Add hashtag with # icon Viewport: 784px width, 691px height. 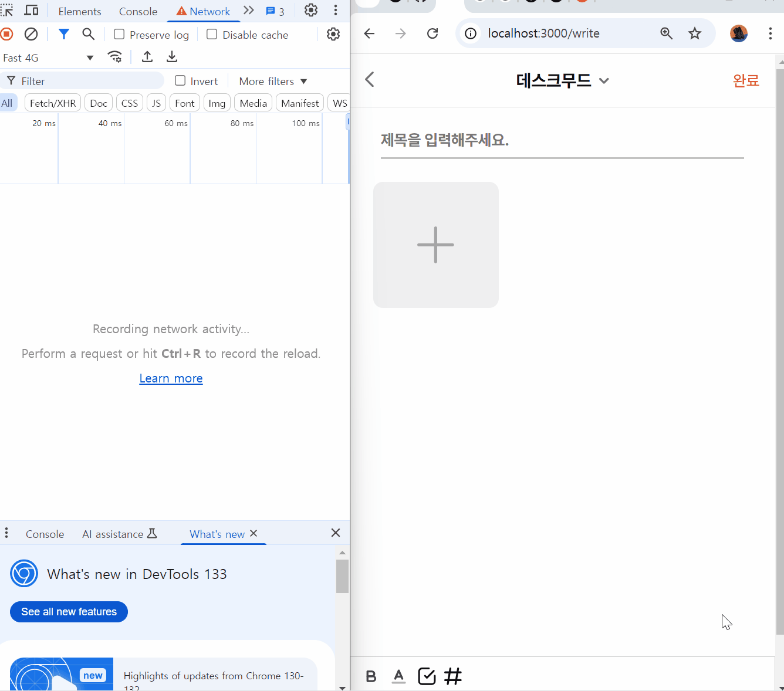point(453,676)
